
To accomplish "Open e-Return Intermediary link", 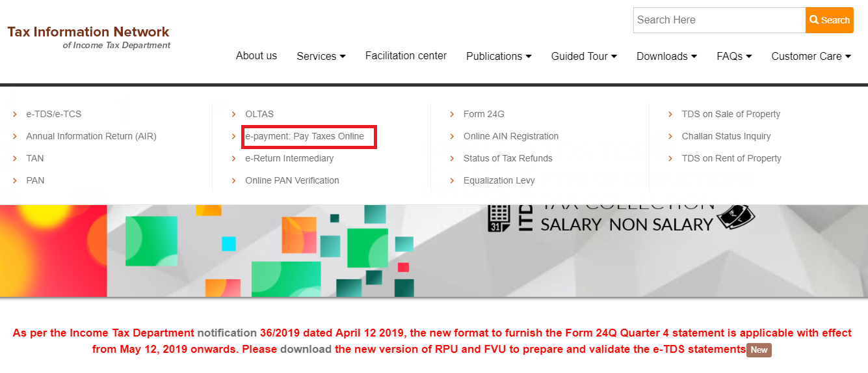I will [x=289, y=158].
